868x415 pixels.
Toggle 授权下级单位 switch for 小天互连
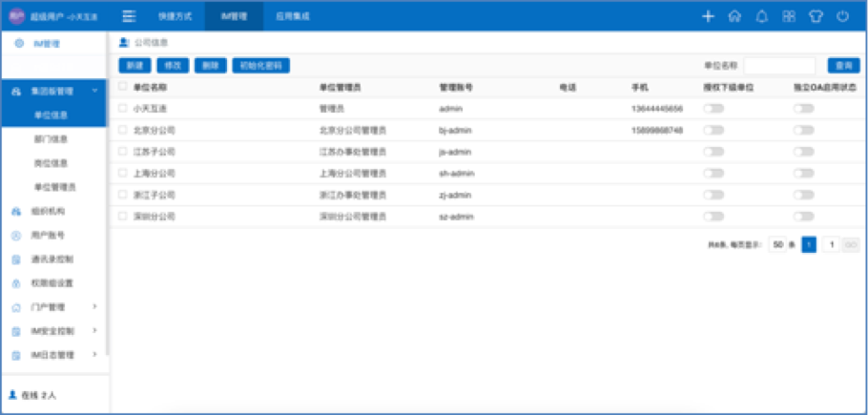[713, 108]
